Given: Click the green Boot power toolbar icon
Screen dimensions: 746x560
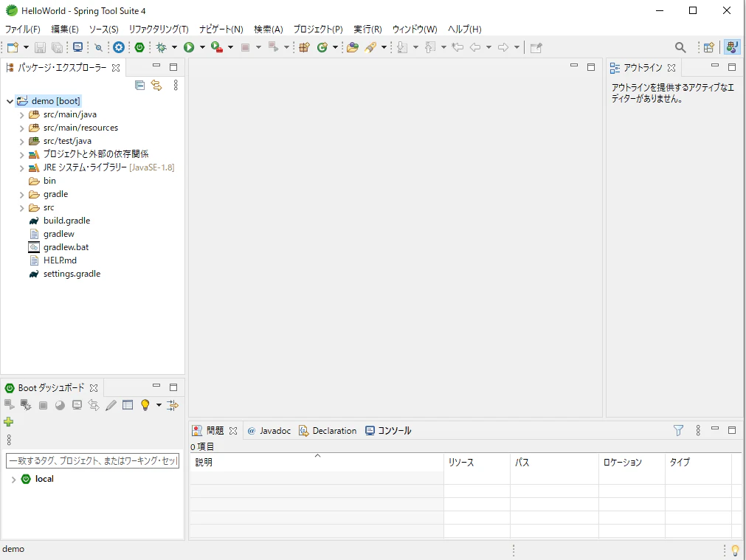Looking at the screenshot, I should coord(139,47).
